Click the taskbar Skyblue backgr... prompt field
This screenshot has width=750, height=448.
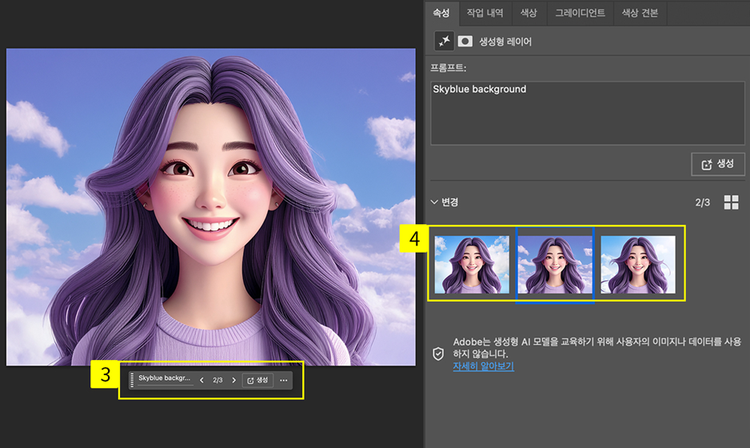point(165,379)
